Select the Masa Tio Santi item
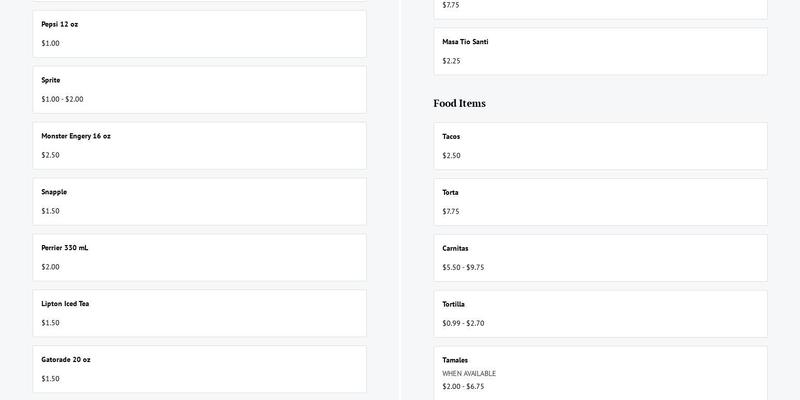This screenshot has width=800, height=400. [x=600, y=51]
